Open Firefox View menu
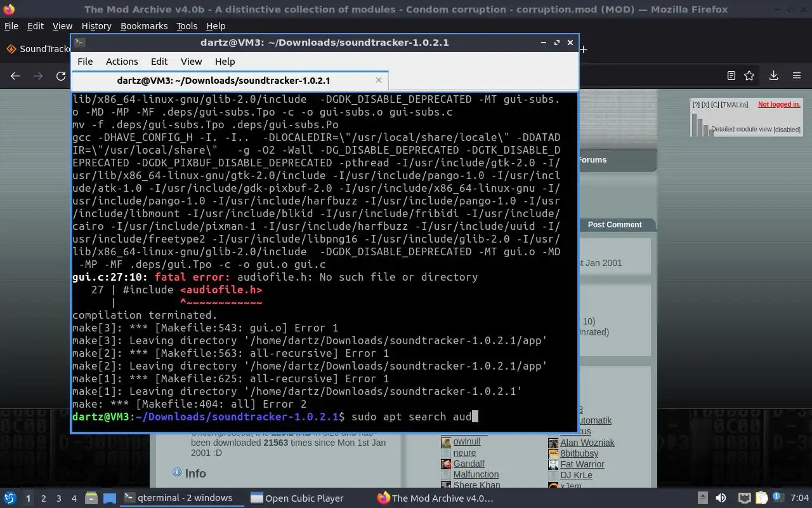Image resolution: width=812 pixels, height=508 pixels. 62,26
